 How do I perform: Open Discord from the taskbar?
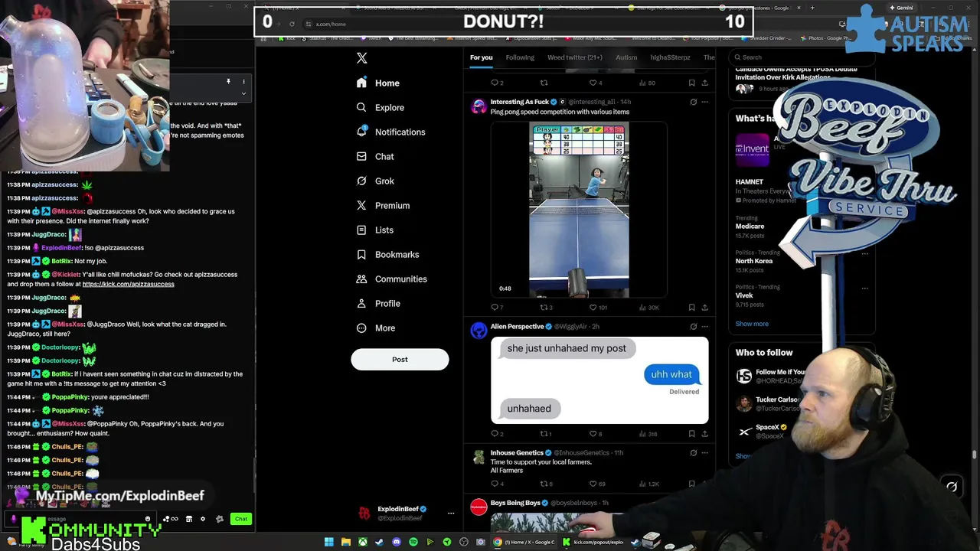pyautogui.click(x=397, y=542)
